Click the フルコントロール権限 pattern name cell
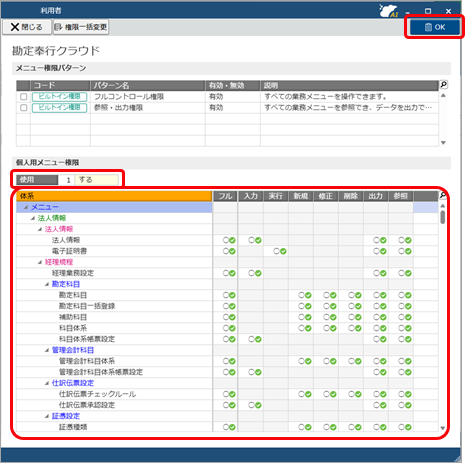This screenshot has height=463, width=465. tap(148, 97)
